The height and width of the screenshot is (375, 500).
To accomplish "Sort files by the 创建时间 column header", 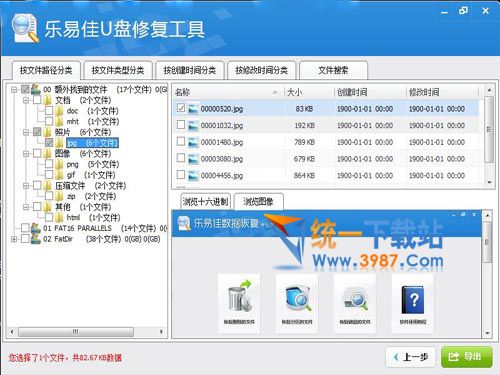I will point(370,92).
